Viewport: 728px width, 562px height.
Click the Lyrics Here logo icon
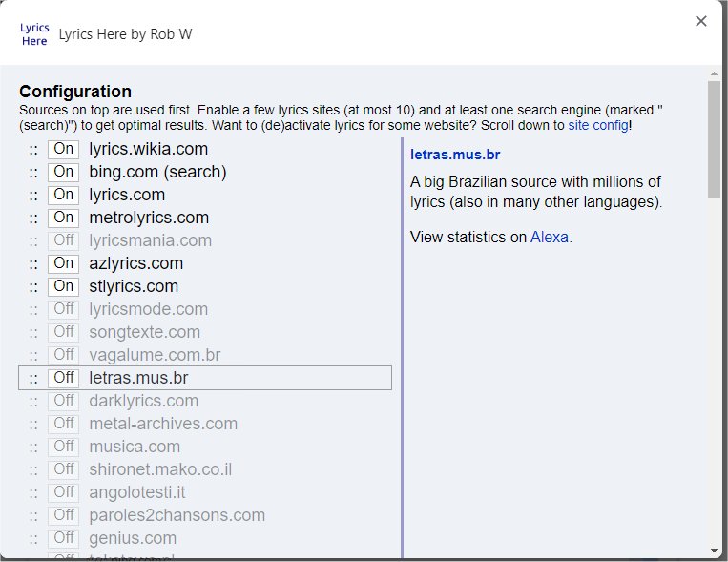tap(34, 34)
